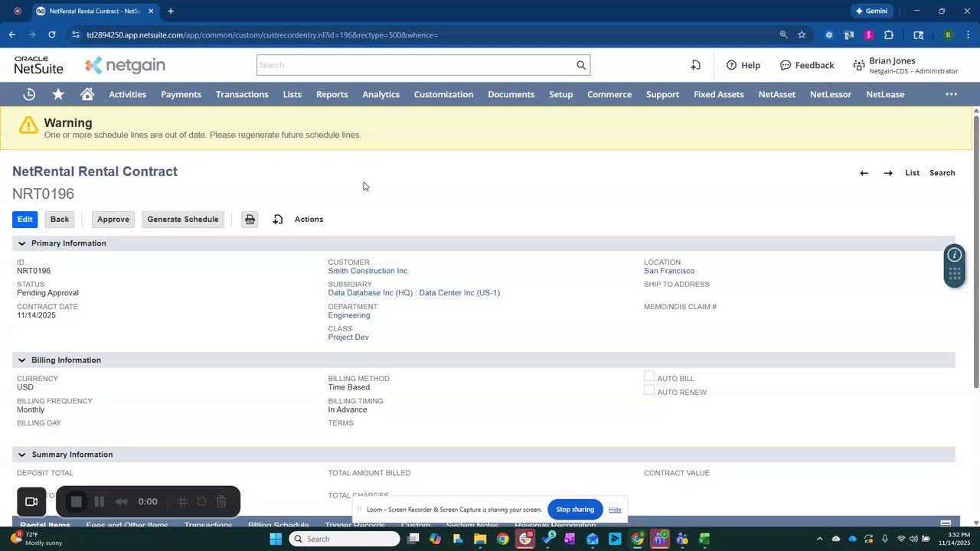
Task: Collapse the Billing Information section
Action: 21,360
